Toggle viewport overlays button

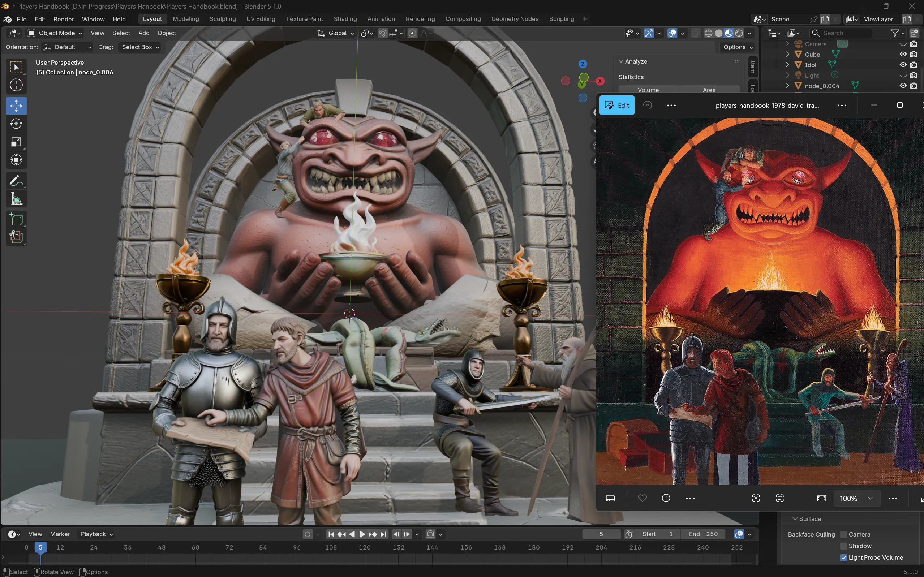pyautogui.click(x=672, y=33)
